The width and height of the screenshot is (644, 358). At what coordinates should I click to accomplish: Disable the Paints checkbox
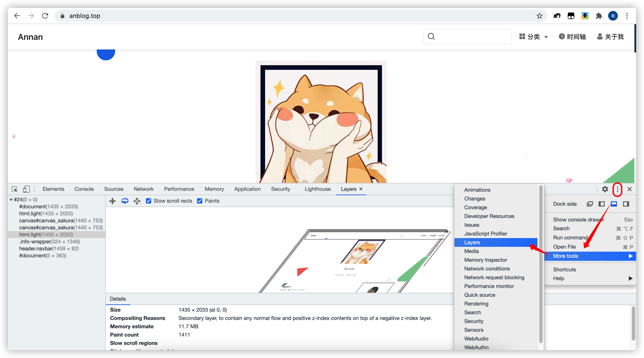(x=199, y=201)
